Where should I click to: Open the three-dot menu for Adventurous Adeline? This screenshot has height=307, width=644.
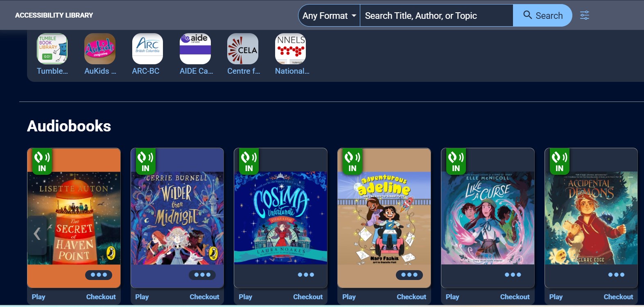point(409,275)
